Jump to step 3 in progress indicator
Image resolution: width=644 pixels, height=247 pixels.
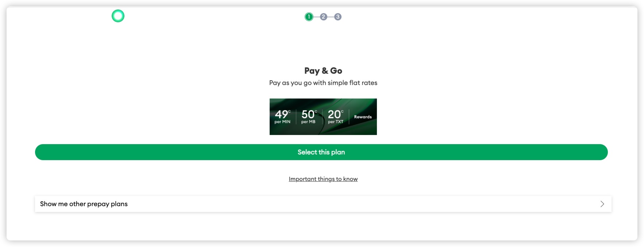point(338,17)
